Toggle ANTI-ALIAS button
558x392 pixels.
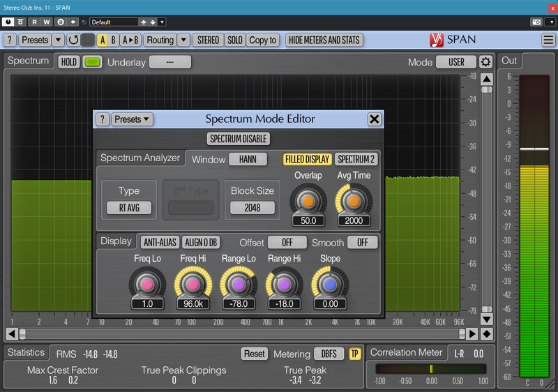pos(160,243)
